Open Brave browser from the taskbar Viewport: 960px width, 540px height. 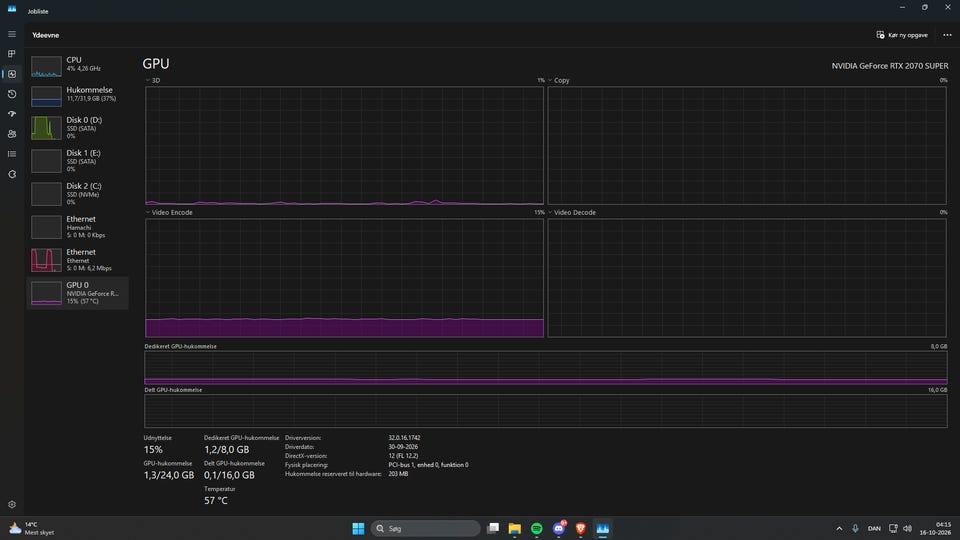[581, 528]
